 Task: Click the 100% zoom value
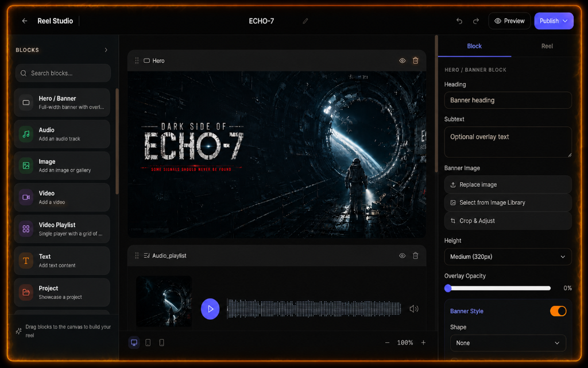tap(405, 343)
